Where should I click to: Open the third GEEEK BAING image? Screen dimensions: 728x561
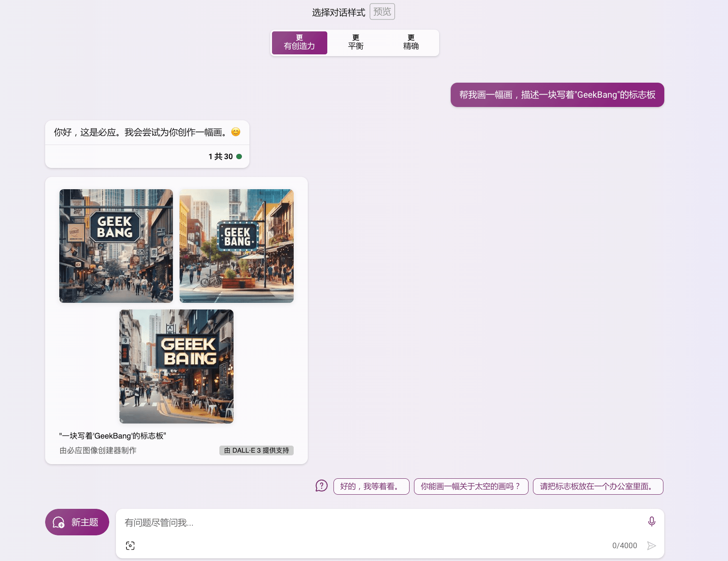pyautogui.click(x=176, y=366)
